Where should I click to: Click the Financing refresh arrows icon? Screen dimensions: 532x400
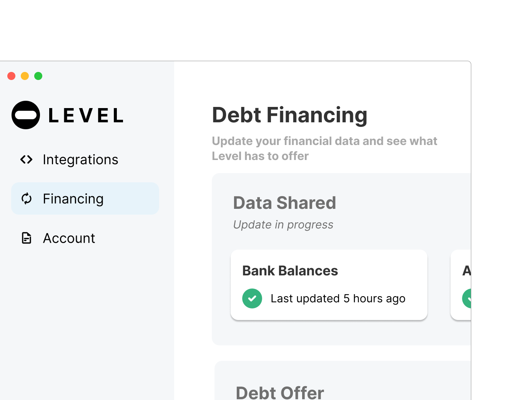pyautogui.click(x=27, y=198)
